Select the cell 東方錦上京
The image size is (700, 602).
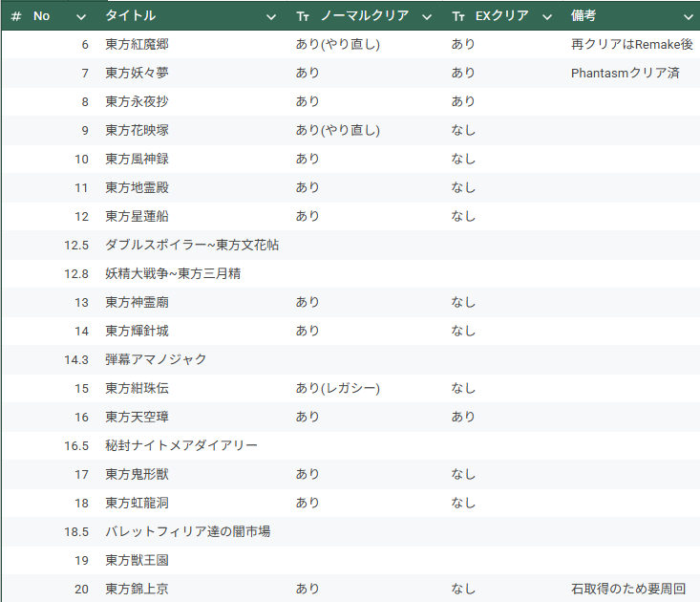click(138, 589)
